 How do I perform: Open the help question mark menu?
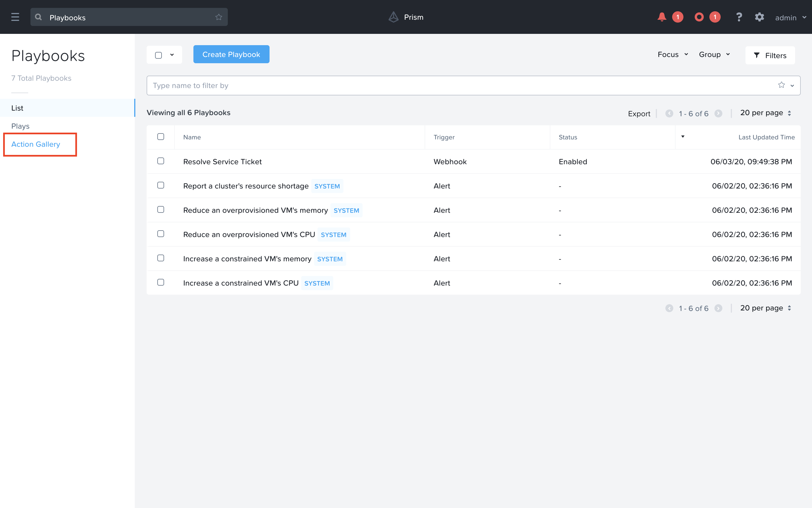click(739, 17)
